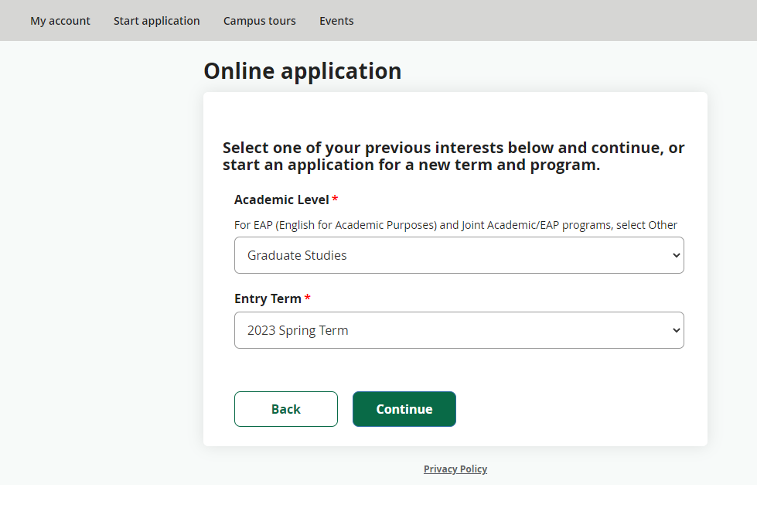Click the Entry Term field label
The width and height of the screenshot is (757, 532).
(x=267, y=298)
